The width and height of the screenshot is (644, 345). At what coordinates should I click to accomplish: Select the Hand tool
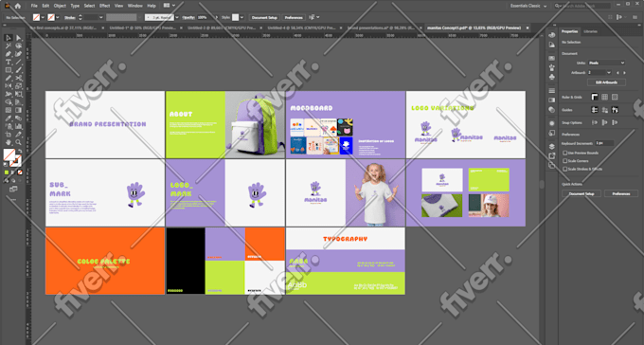point(9,142)
